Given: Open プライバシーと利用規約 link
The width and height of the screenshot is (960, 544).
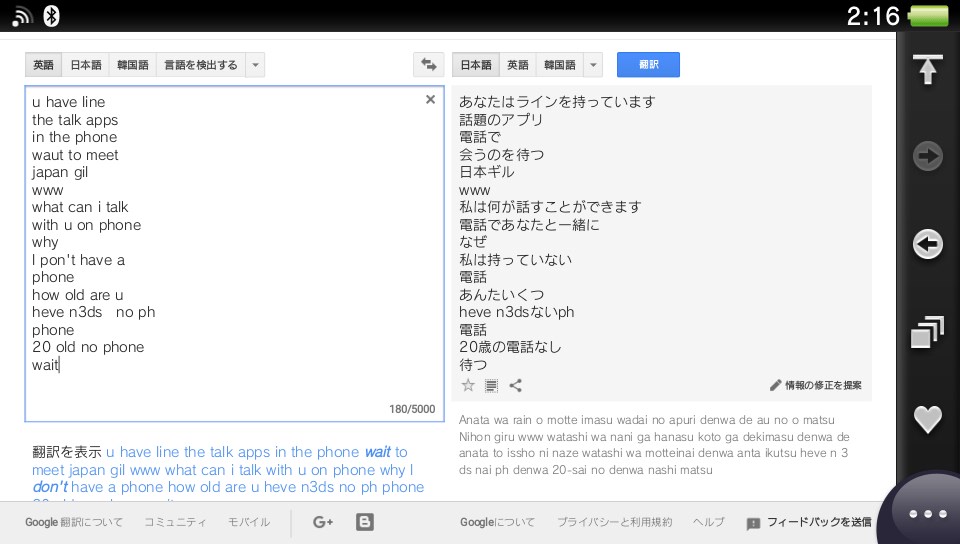Looking at the screenshot, I should point(614,522).
